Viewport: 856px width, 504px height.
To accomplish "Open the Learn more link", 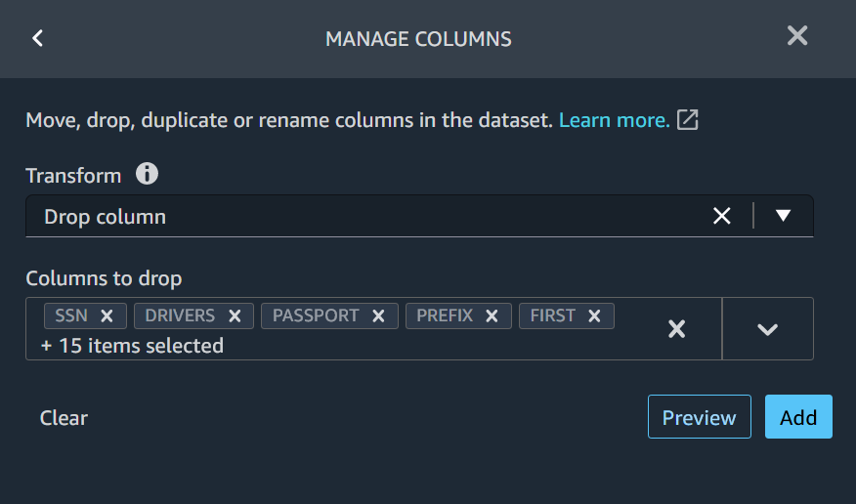I will (x=614, y=120).
